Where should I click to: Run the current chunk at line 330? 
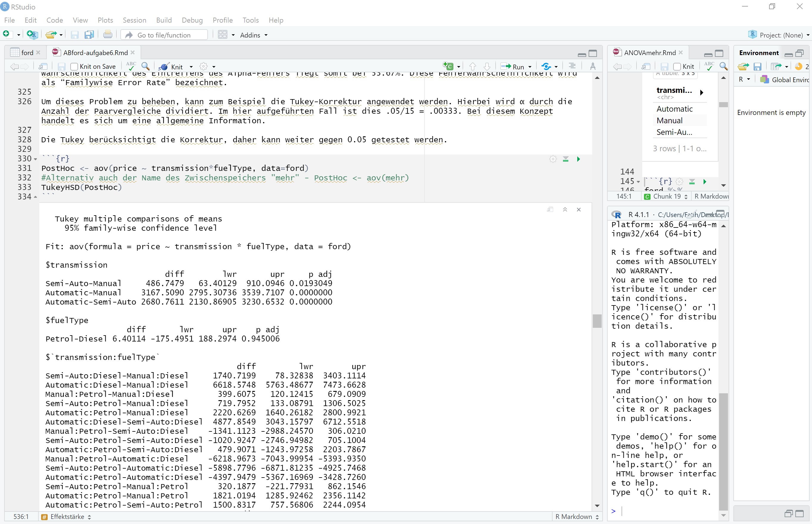pyautogui.click(x=578, y=159)
